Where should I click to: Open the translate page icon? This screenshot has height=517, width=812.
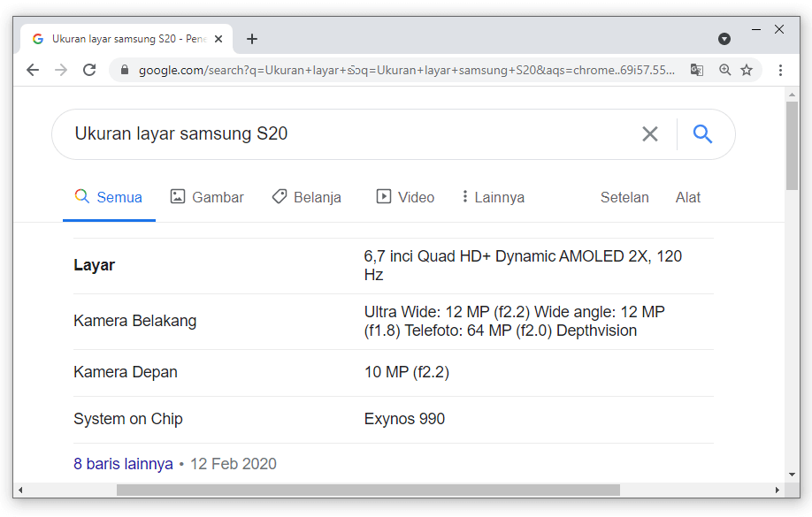(x=697, y=70)
